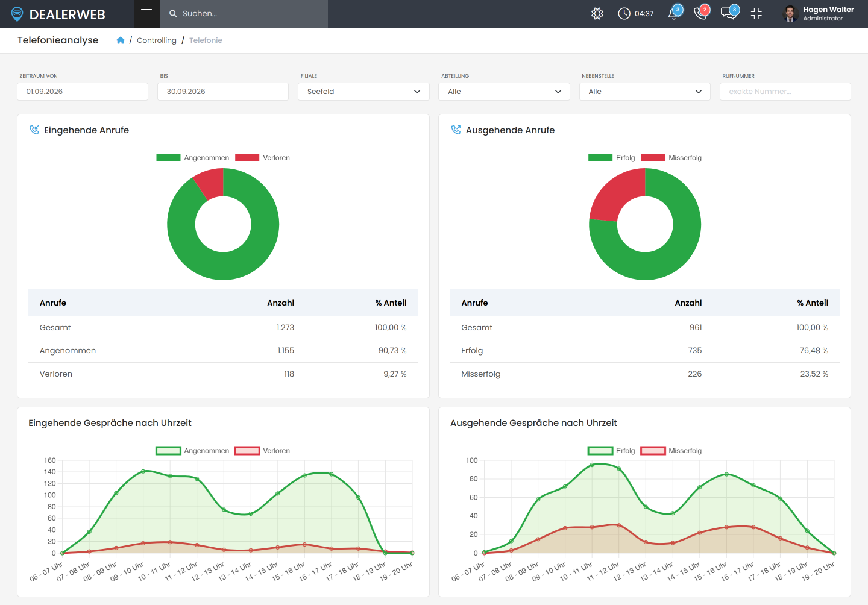This screenshot has width=868, height=605.
Task: Click the Zeitraum von date field
Action: [x=83, y=92]
